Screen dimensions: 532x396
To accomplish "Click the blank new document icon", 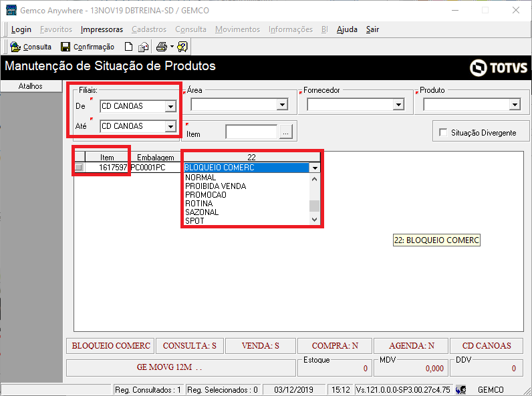I will click(x=128, y=47).
